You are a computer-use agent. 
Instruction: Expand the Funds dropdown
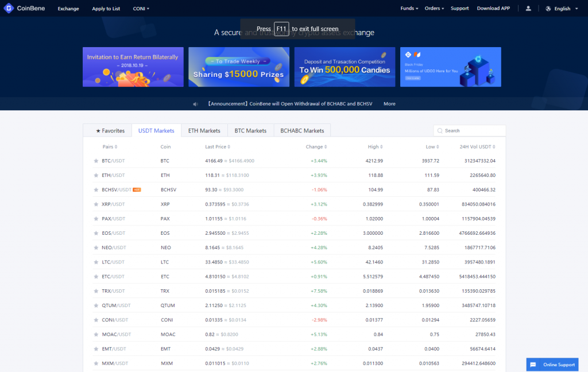click(409, 8)
